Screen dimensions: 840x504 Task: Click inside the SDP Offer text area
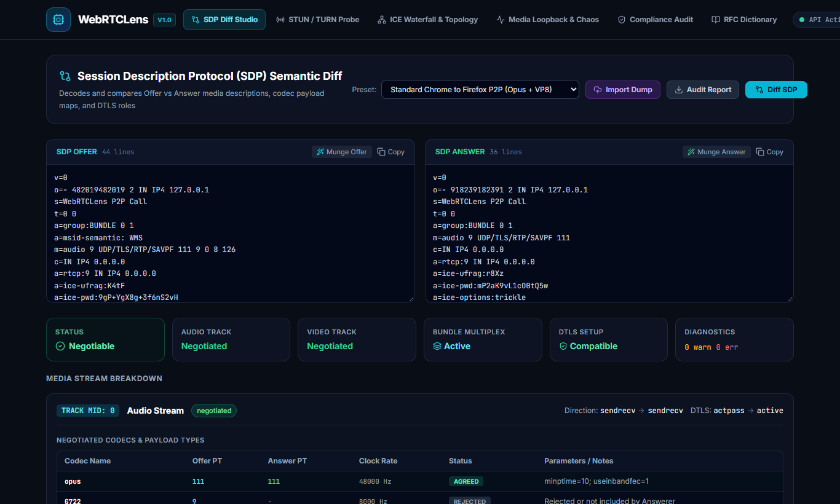pos(231,234)
